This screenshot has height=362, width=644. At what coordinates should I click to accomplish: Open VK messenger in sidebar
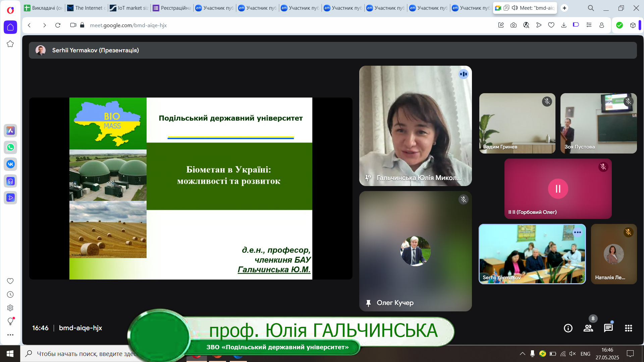(10, 164)
